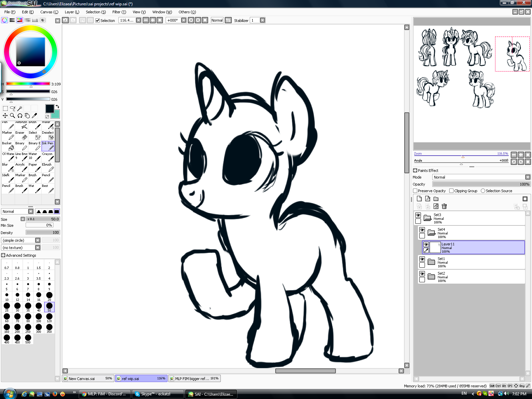Select the eyedropper color picker tool
Image resolution: width=532 pixels, height=399 pixels.
point(34,115)
